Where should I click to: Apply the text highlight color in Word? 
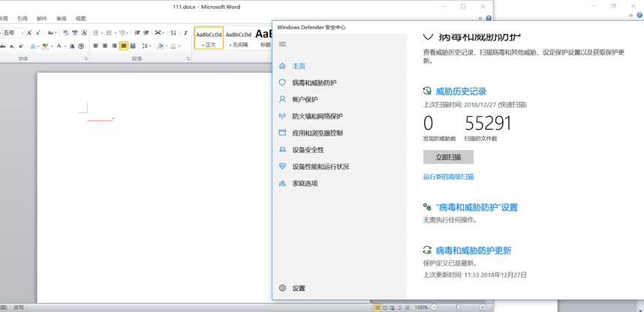pyautogui.click(x=45, y=46)
